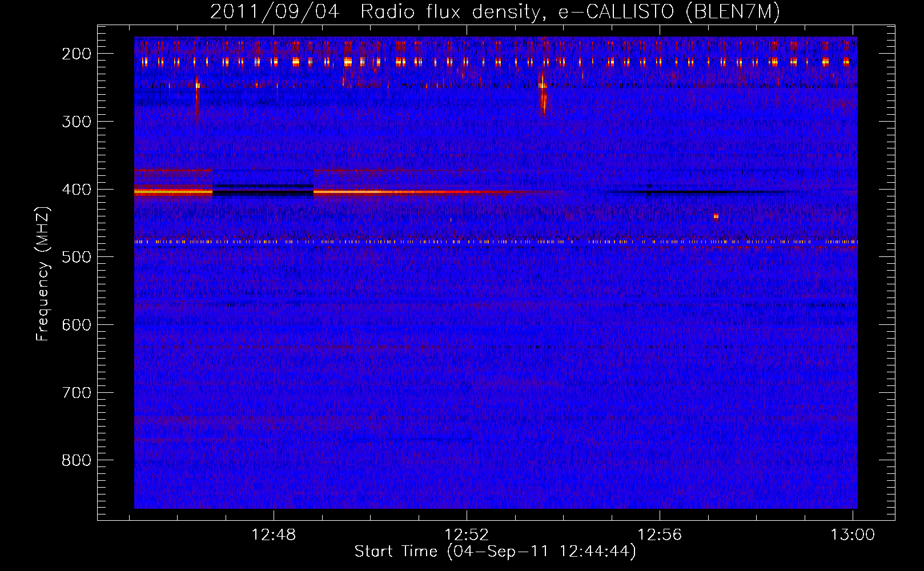Click the 500 frequency tick label
This screenshot has width=924, height=571.
pyautogui.click(x=77, y=257)
